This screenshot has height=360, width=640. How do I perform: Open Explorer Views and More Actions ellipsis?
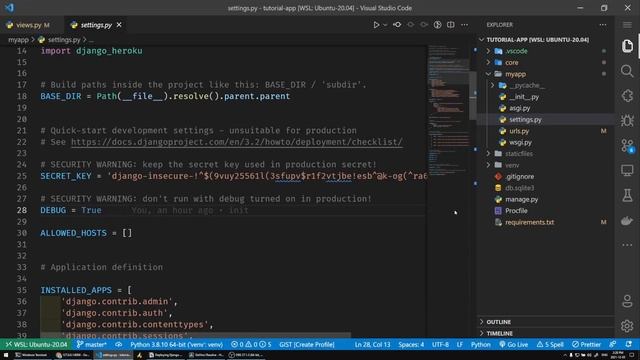coord(602,25)
